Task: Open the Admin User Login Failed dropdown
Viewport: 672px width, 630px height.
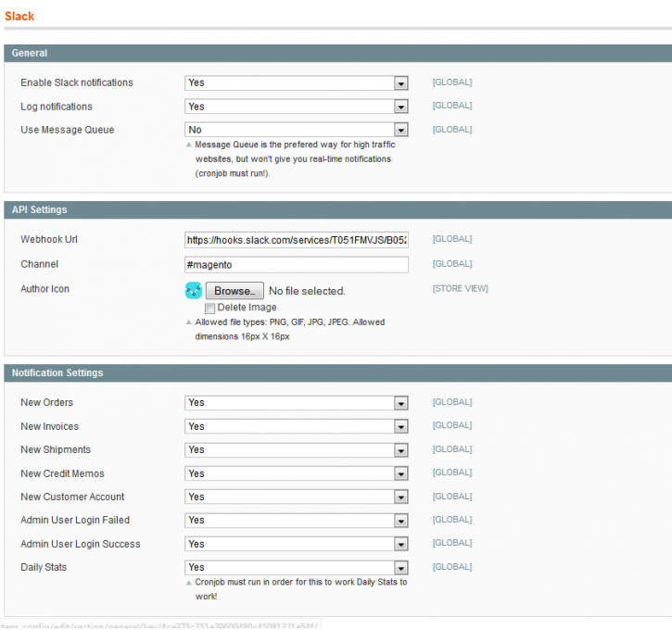Action: [x=296, y=521]
